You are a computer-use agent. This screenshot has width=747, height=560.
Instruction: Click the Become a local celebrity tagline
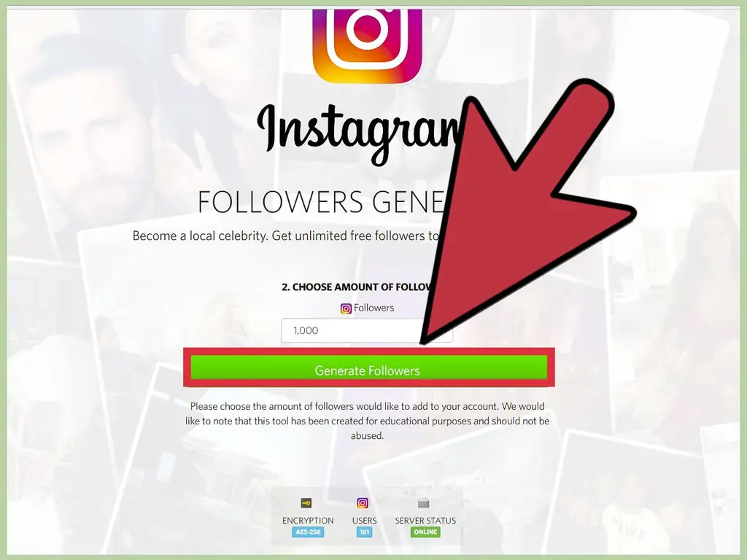[286, 236]
